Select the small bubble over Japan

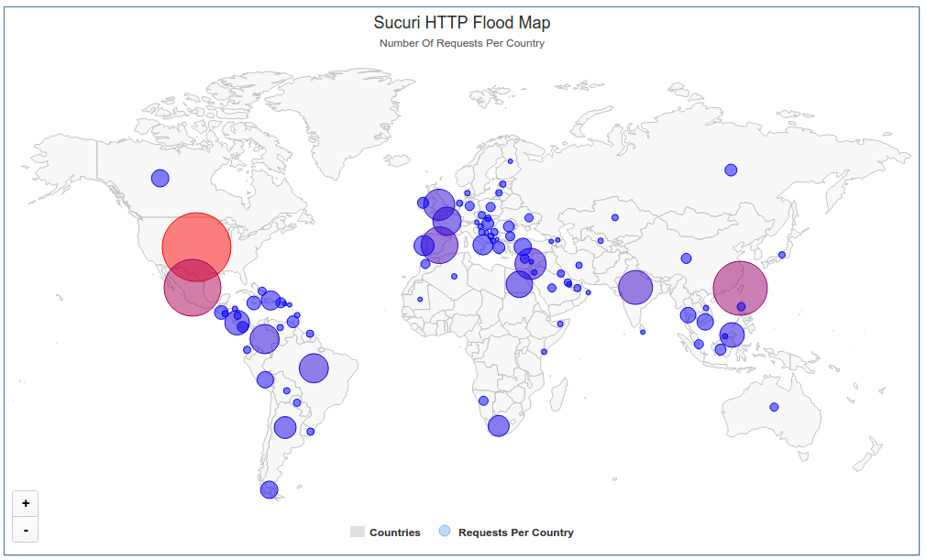[782, 255]
